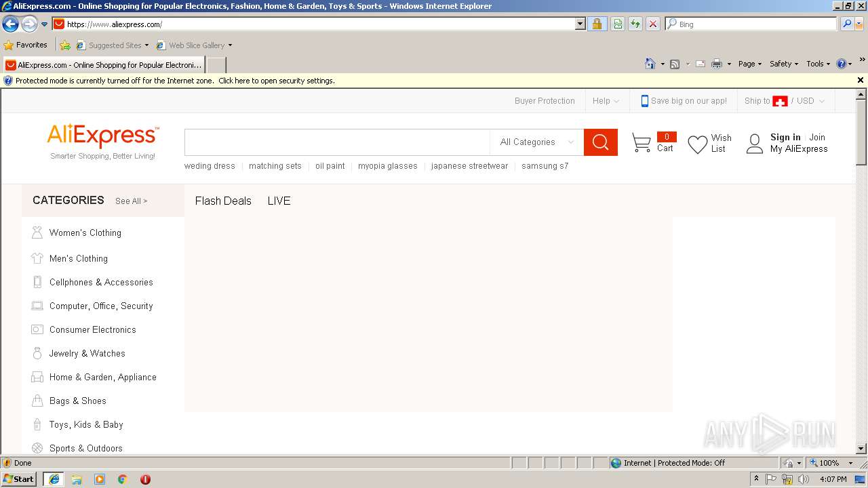Click the 'samsung s7' search suggestion
Image resolution: width=868 pixels, height=488 pixels.
click(x=545, y=166)
